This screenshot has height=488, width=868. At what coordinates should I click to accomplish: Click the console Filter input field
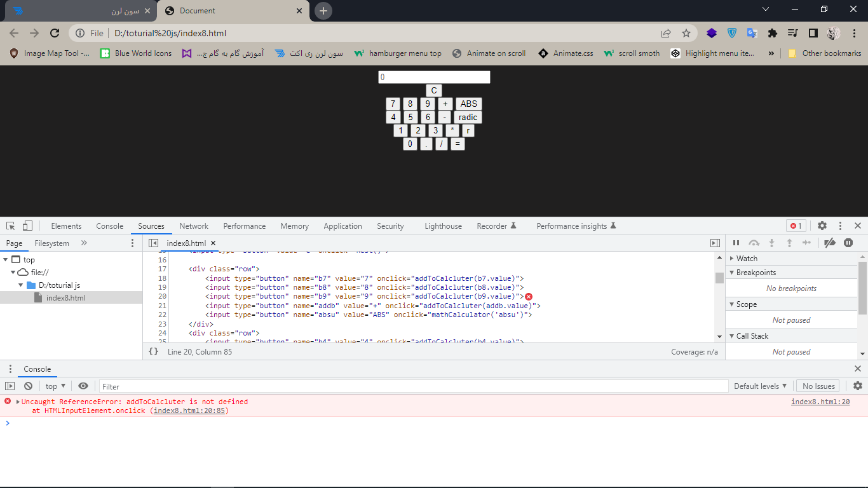(x=413, y=386)
